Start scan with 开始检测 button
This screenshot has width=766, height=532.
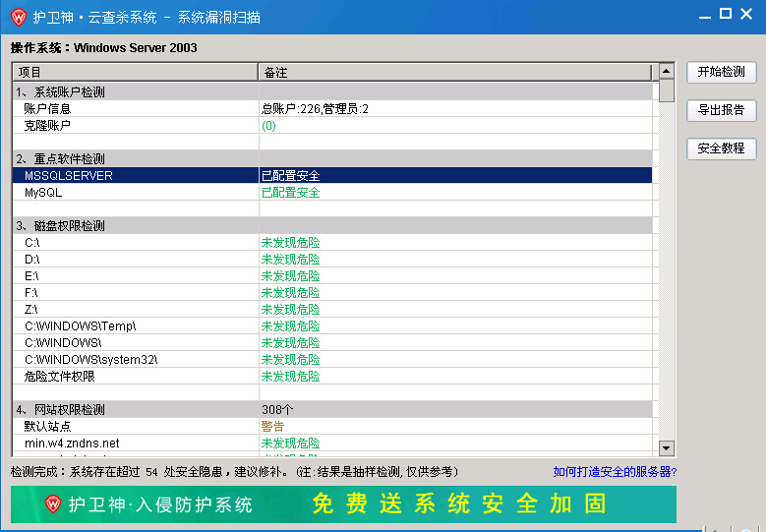pos(721,73)
